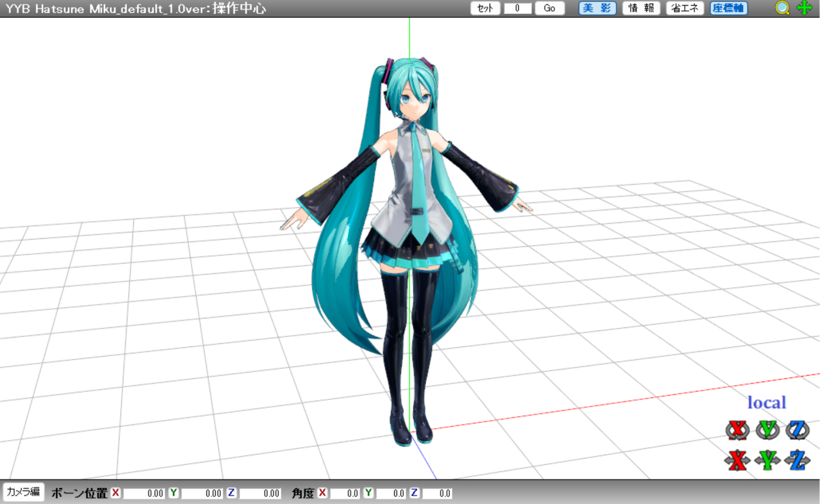Click the angle Z value field
The width and height of the screenshot is (820, 504).
438,493
